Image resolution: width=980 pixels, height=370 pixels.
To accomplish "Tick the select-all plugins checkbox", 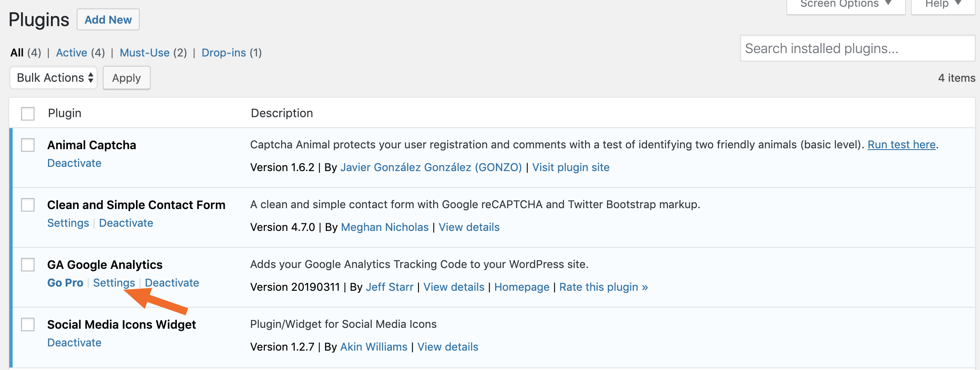I will pyautogui.click(x=28, y=113).
